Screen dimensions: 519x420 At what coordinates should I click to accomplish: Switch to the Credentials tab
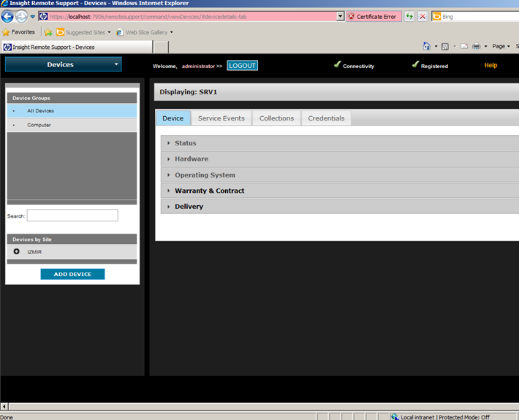point(326,118)
